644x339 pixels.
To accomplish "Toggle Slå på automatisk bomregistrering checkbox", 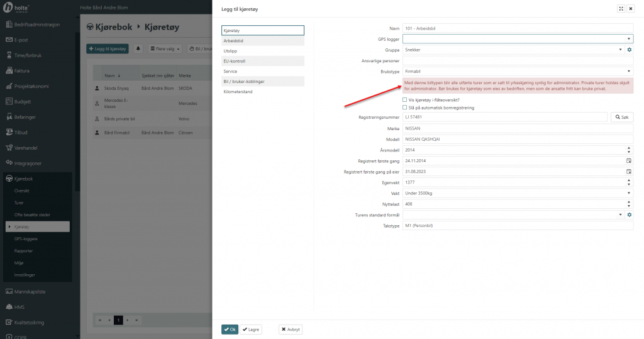I will (404, 108).
